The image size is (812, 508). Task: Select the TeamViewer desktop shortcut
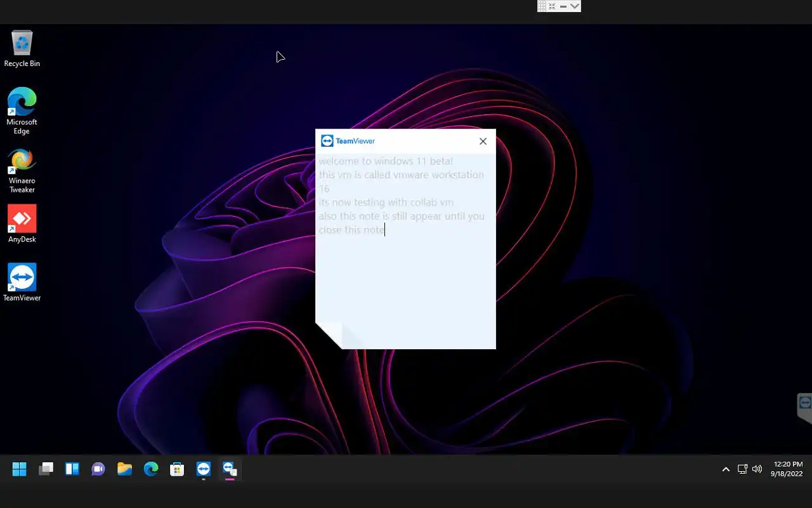coord(22,282)
